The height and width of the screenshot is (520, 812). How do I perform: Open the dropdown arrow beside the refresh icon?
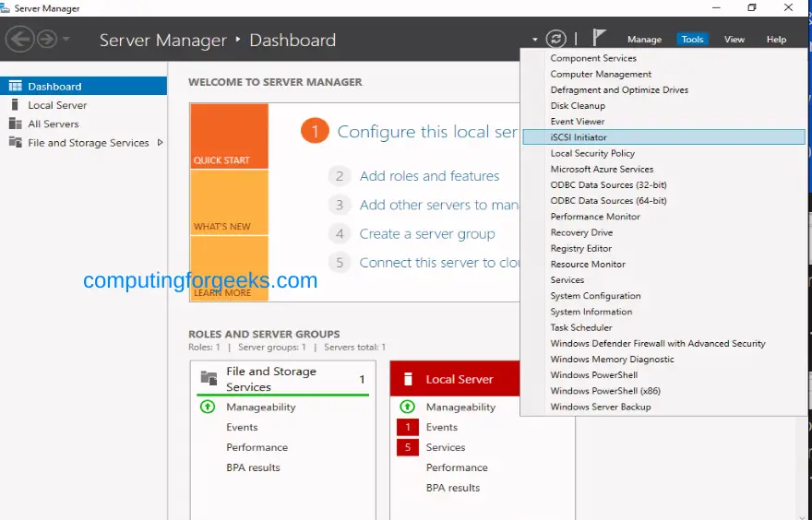534,40
